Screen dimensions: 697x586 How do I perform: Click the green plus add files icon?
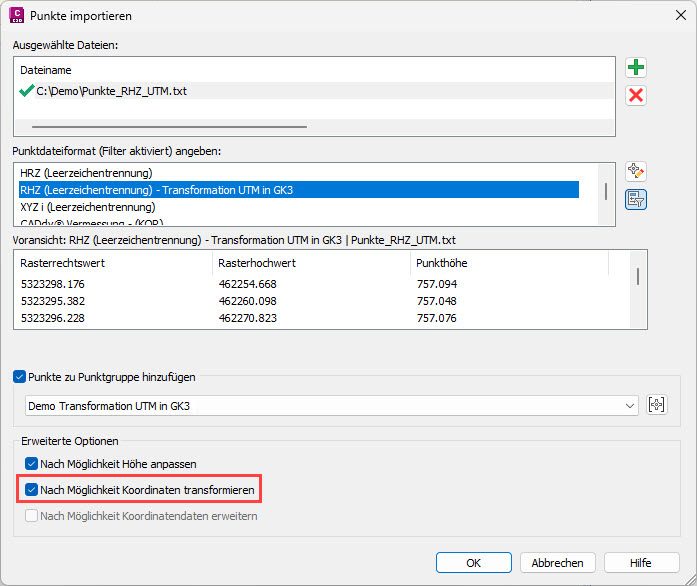click(x=635, y=68)
